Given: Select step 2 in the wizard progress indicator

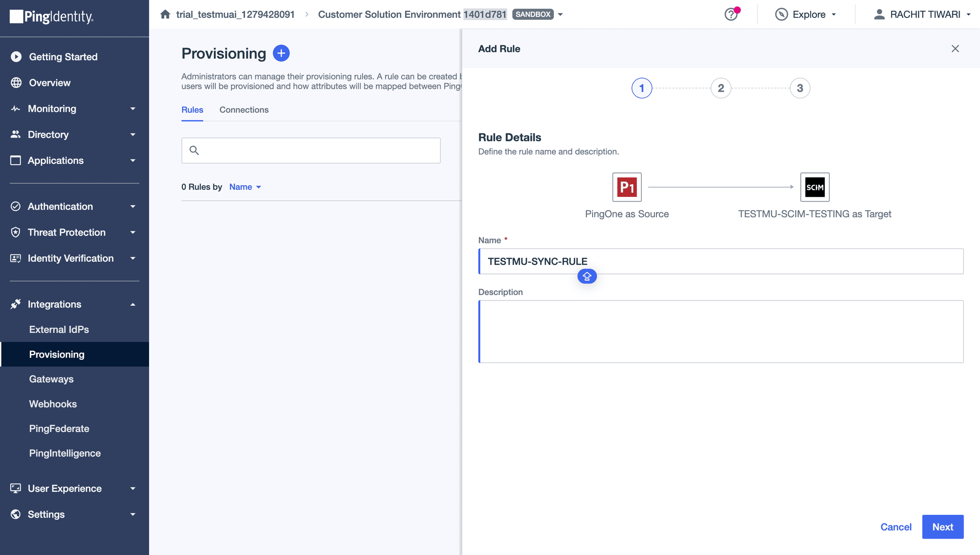Looking at the screenshot, I should 721,88.
